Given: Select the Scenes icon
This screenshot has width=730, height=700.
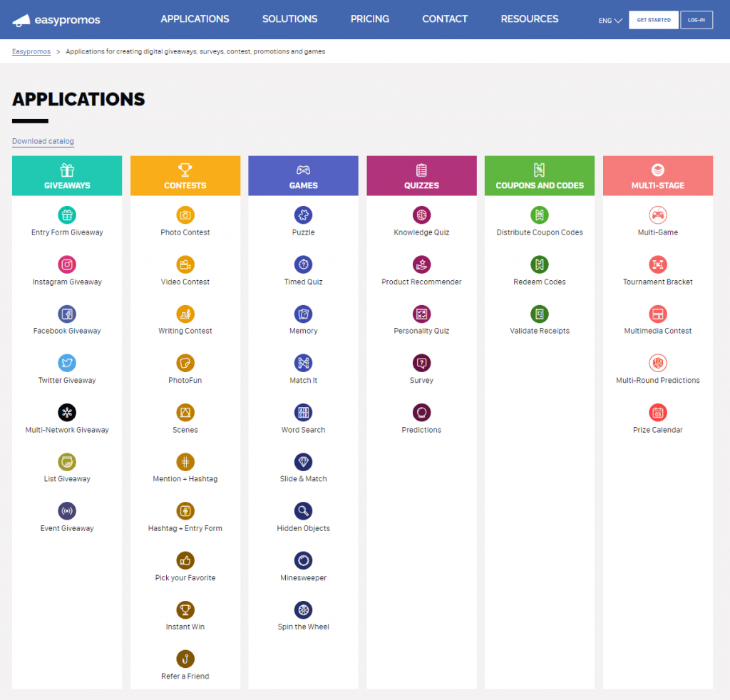Looking at the screenshot, I should [x=185, y=412].
